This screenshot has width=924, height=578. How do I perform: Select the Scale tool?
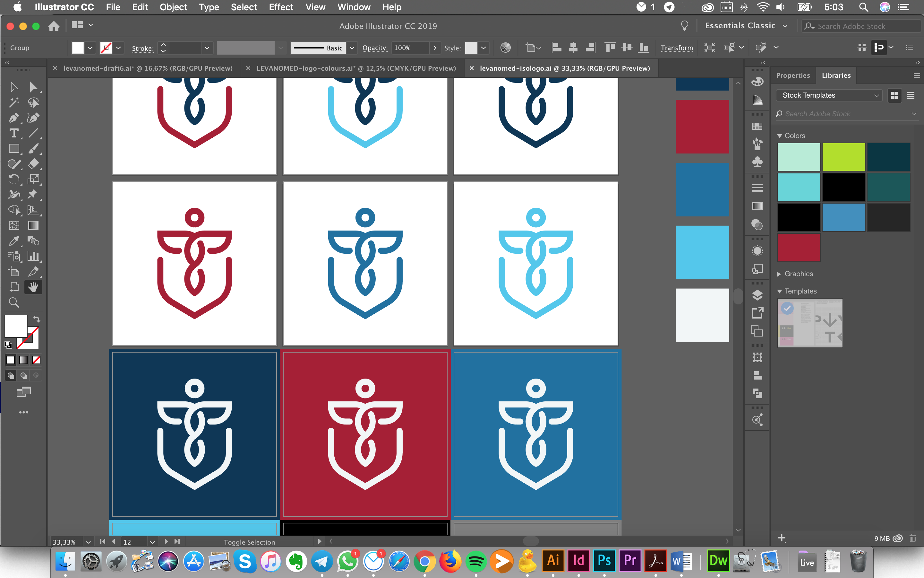coord(33,179)
